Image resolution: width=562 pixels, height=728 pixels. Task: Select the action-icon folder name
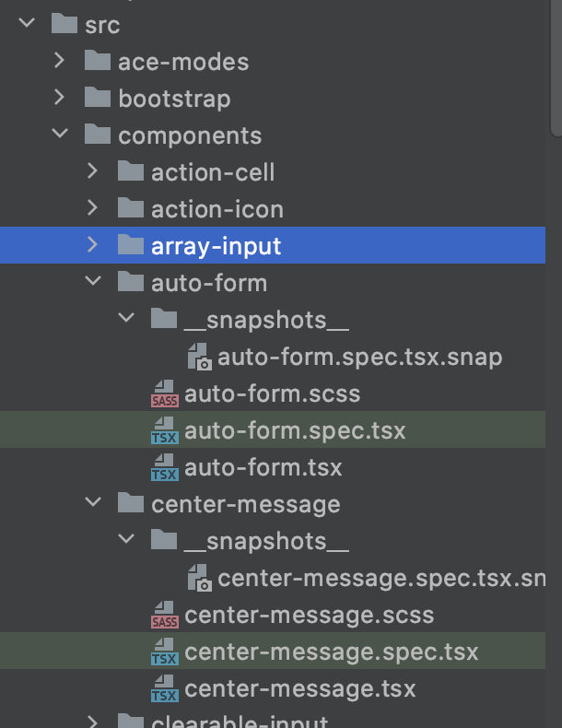(217, 209)
